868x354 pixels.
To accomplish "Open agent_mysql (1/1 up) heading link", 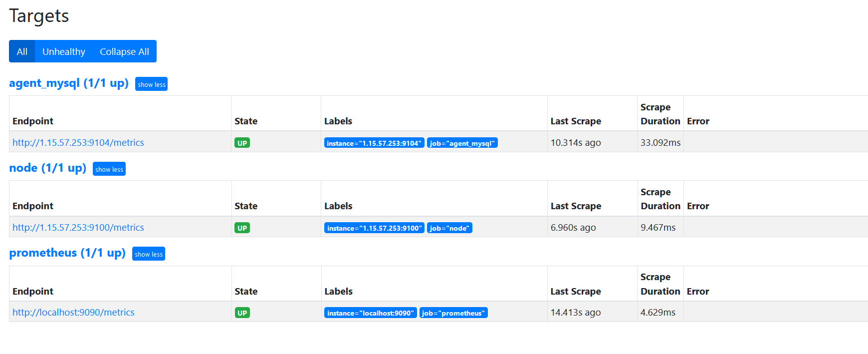I will pos(69,83).
